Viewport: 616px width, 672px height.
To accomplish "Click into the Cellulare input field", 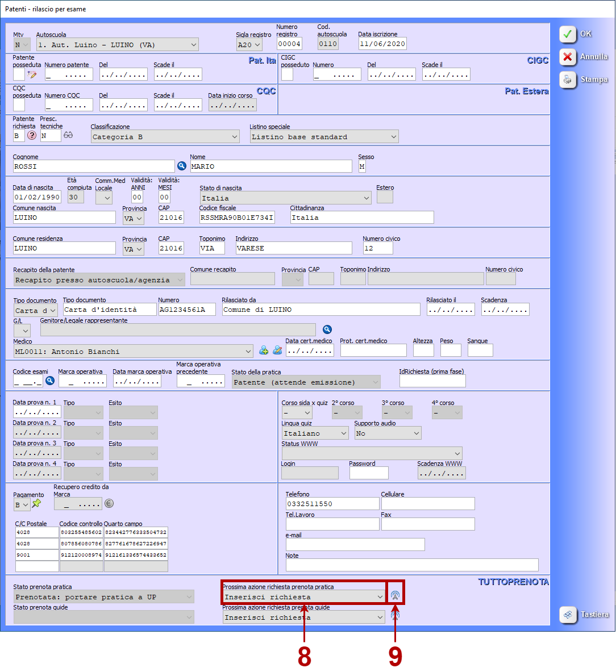I will coord(427,504).
